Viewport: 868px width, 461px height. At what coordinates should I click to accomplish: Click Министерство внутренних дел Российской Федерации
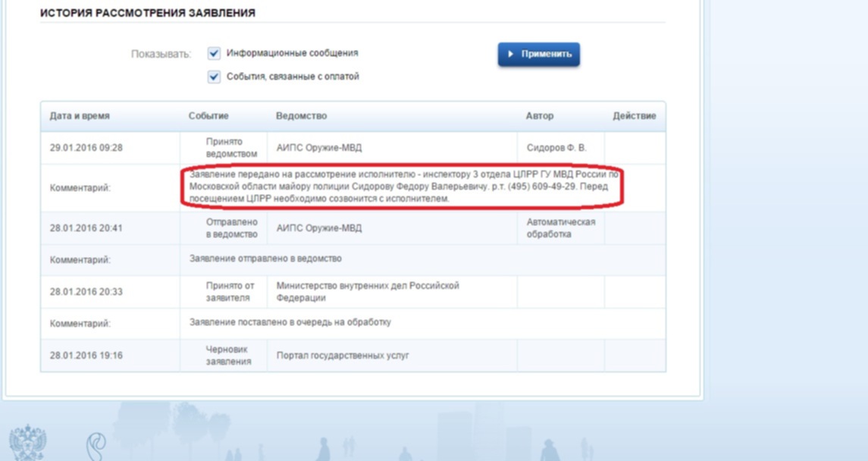tap(368, 292)
